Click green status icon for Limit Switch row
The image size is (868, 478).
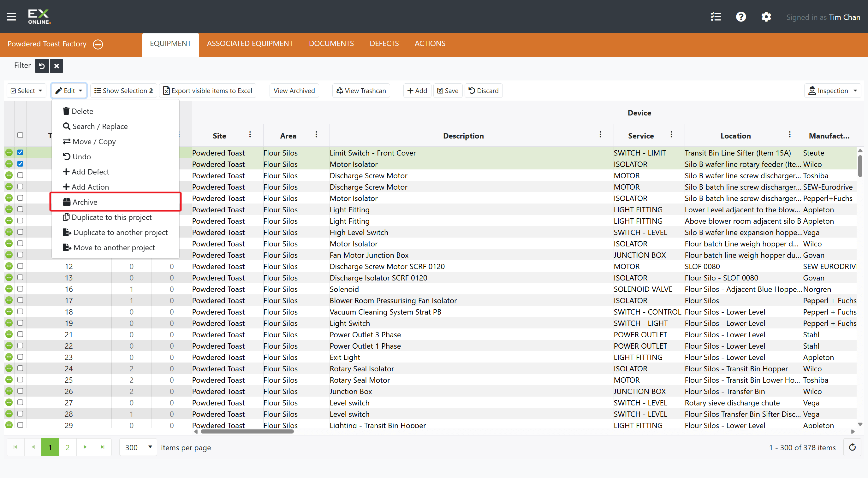pyautogui.click(x=9, y=153)
